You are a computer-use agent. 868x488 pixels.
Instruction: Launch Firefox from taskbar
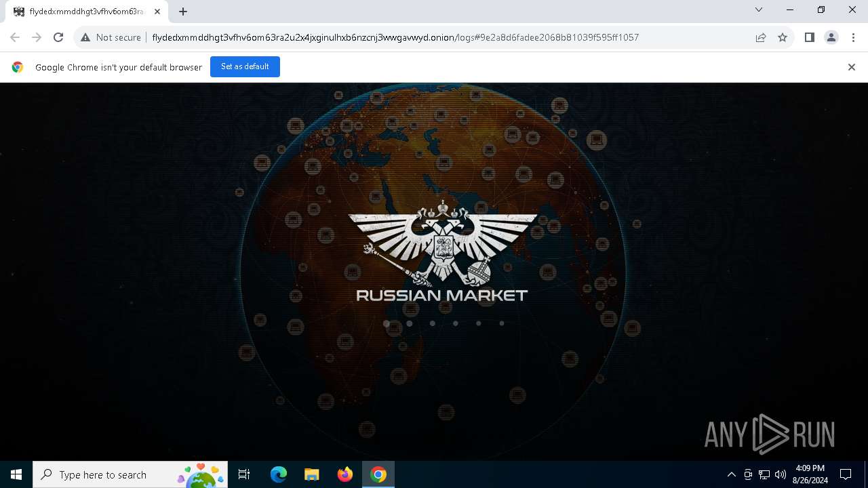345,474
